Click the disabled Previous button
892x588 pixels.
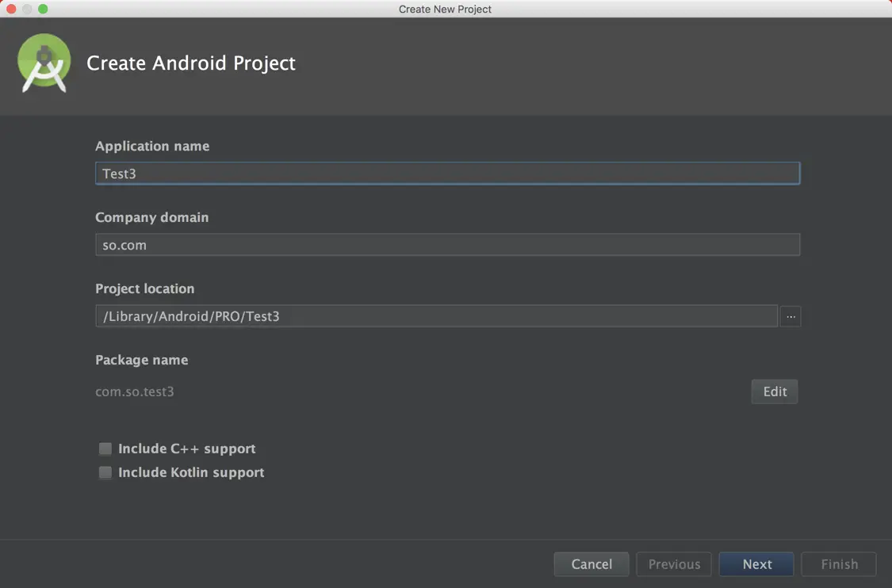(674, 564)
